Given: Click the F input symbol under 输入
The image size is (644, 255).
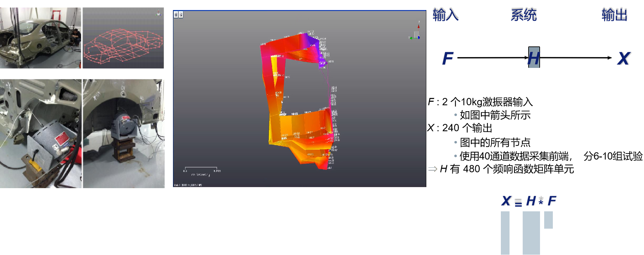Looking at the screenshot, I should point(448,58).
